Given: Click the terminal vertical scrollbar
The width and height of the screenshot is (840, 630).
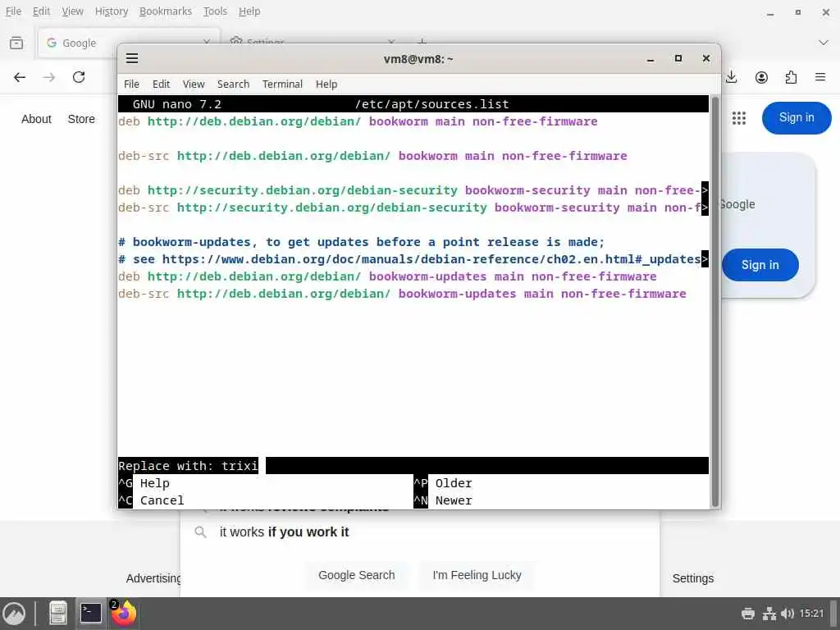Looking at the screenshot, I should [x=714, y=302].
